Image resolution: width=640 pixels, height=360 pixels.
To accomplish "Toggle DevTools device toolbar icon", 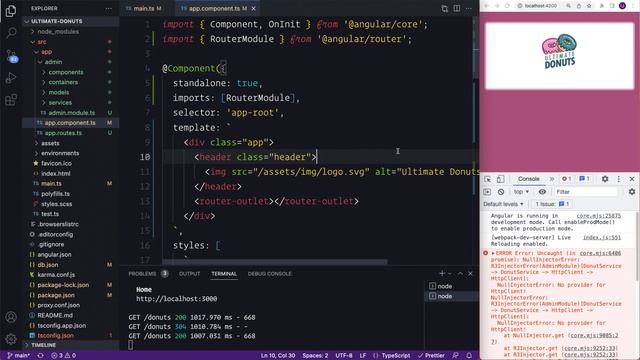I will tap(500, 179).
